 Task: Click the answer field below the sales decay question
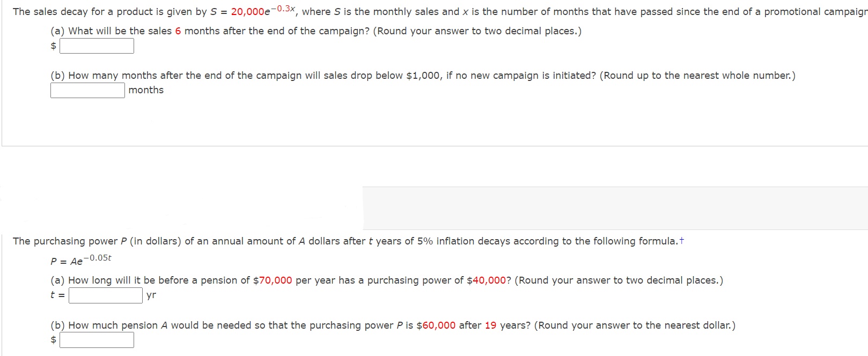point(97,46)
